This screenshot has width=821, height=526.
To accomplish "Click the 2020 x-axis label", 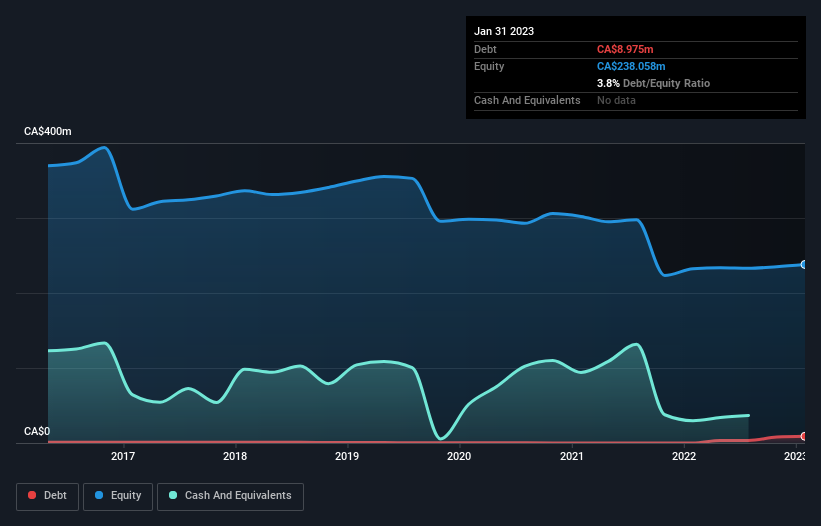I will pyautogui.click(x=459, y=456).
